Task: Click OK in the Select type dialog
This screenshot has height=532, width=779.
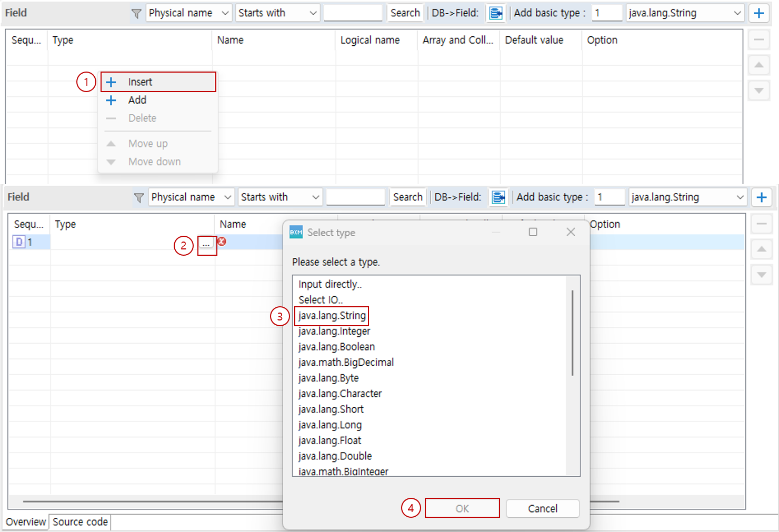Action: pyautogui.click(x=462, y=508)
